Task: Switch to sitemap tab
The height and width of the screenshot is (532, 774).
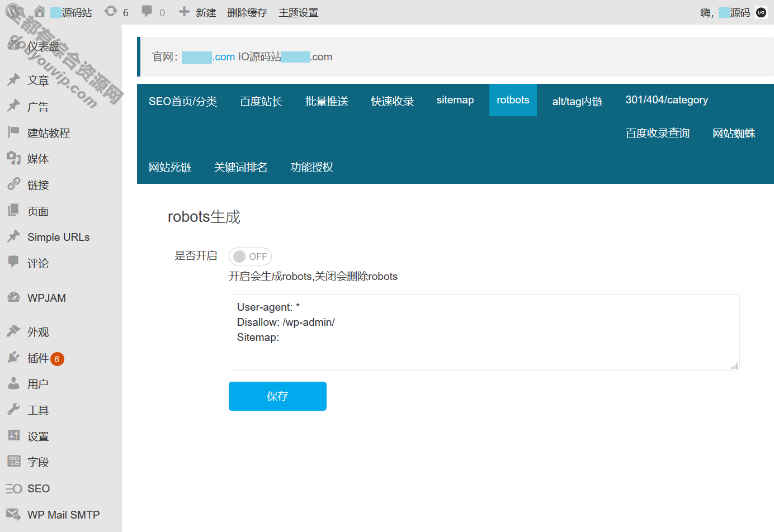Action: tap(455, 100)
